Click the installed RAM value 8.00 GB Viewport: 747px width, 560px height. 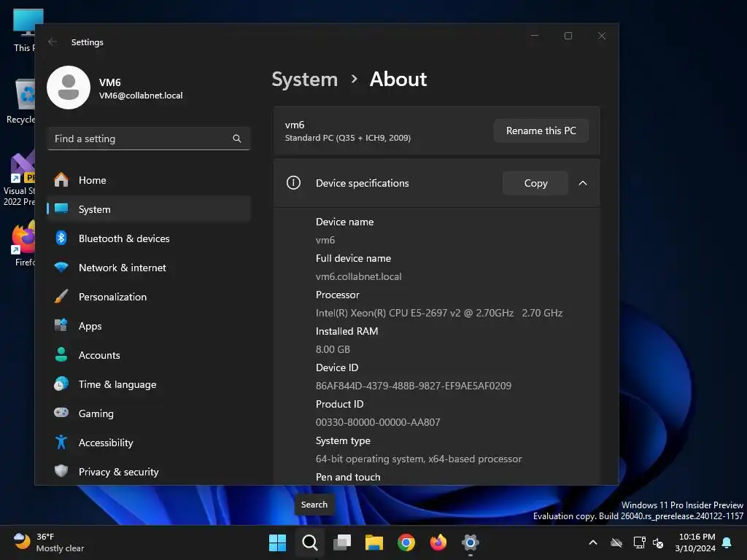pyautogui.click(x=333, y=349)
